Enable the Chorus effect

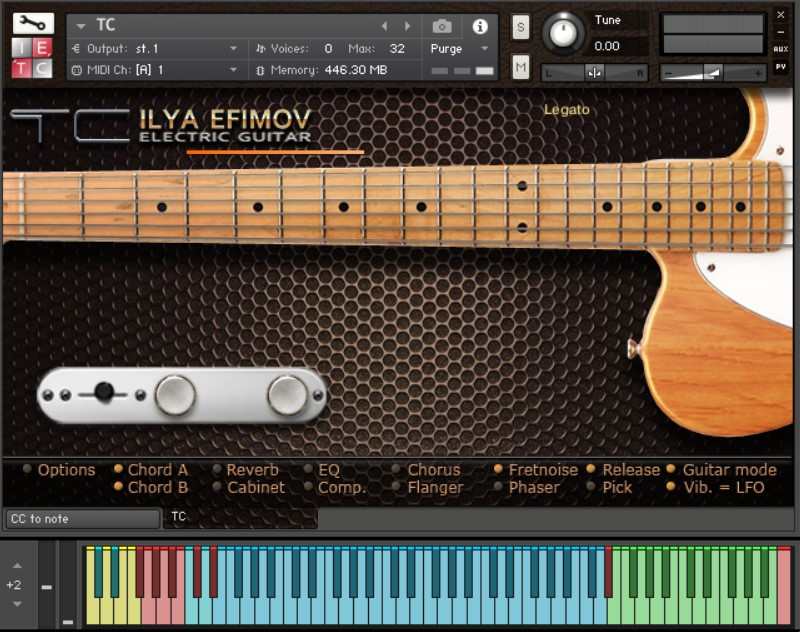[396, 469]
